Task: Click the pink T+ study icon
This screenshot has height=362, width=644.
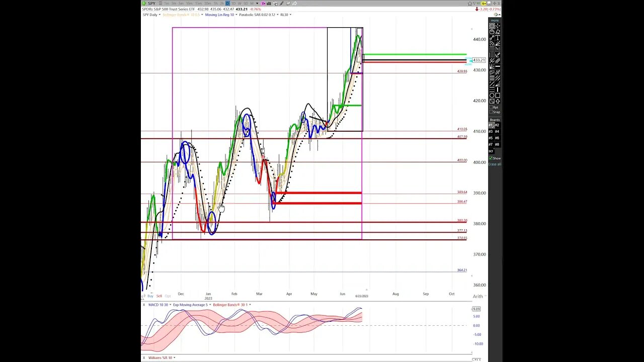Action: (264, 3)
